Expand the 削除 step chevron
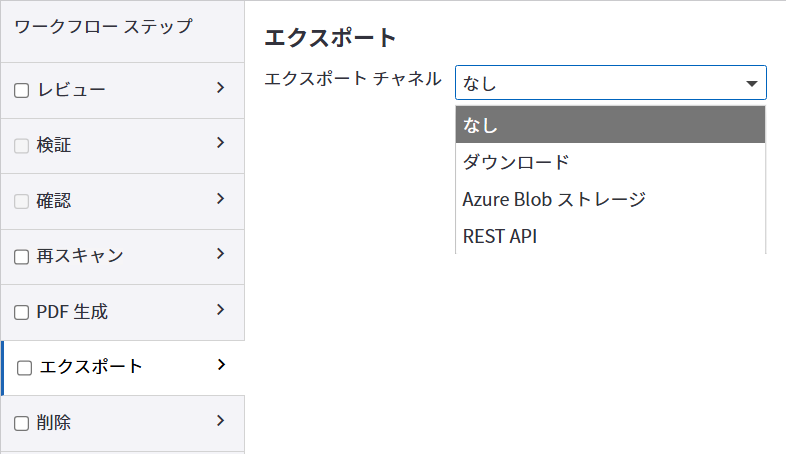The width and height of the screenshot is (786, 454). click(x=220, y=422)
